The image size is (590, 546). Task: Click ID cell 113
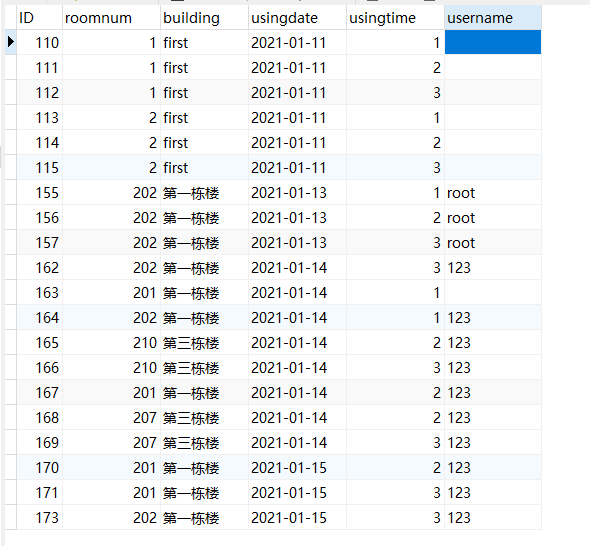pyautogui.click(x=40, y=118)
